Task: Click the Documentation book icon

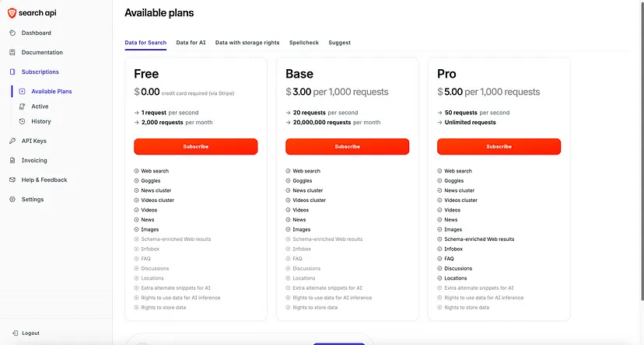Action: coord(12,53)
